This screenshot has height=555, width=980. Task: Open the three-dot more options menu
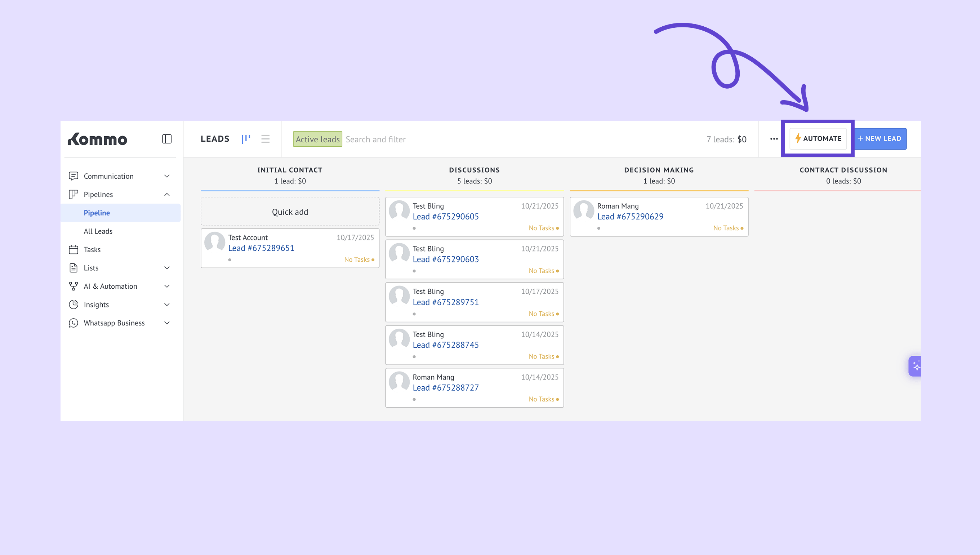(x=774, y=139)
